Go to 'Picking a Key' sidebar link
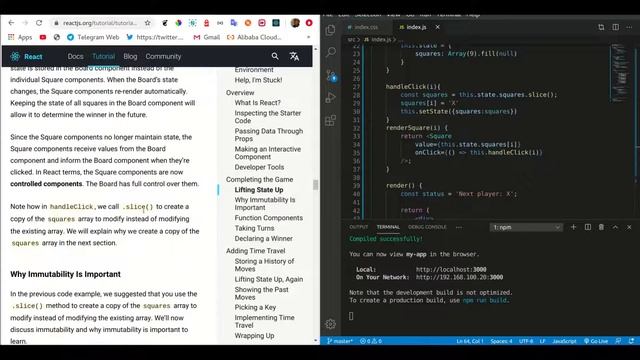This screenshot has width=640, height=360. [255, 307]
